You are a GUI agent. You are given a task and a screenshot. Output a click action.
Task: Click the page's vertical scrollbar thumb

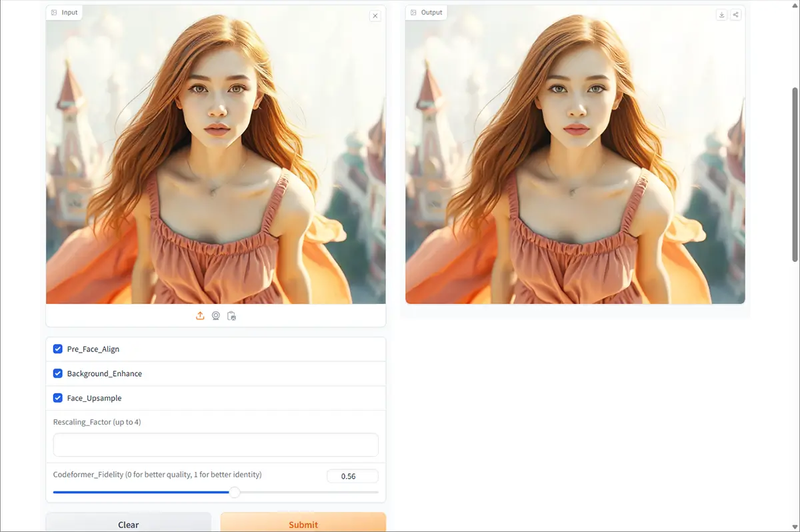[x=794, y=173]
